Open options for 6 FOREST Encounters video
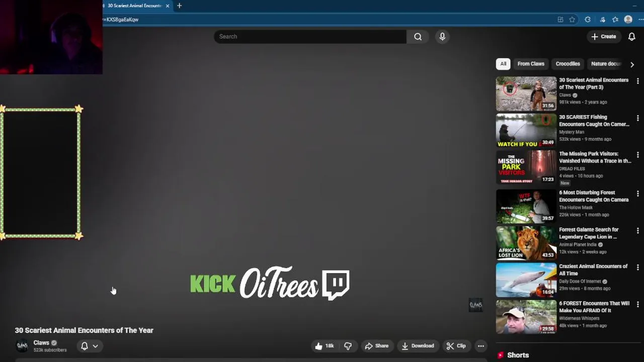This screenshot has height=362, width=644. pos(637,305)
